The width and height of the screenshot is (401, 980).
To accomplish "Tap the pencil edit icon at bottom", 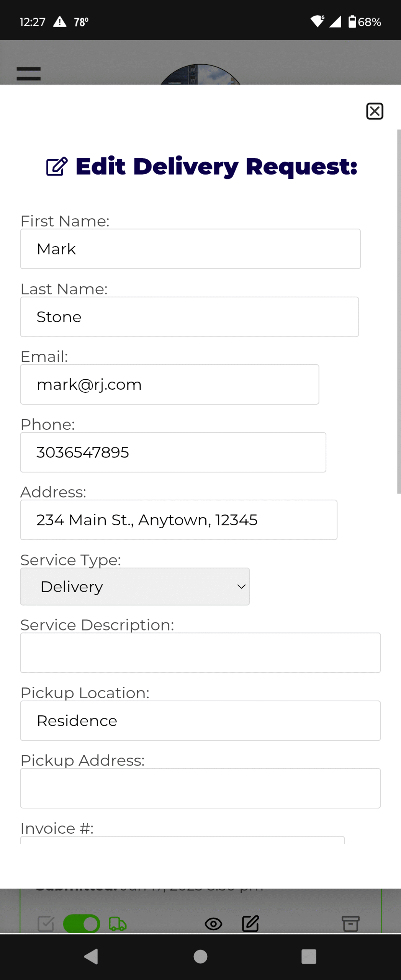I will pos(250,923).
